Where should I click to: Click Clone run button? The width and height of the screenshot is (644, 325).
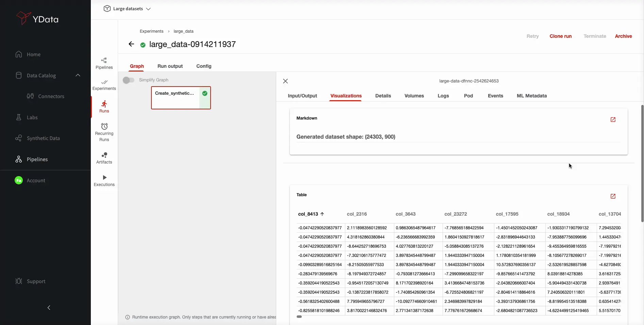[560, 36]
